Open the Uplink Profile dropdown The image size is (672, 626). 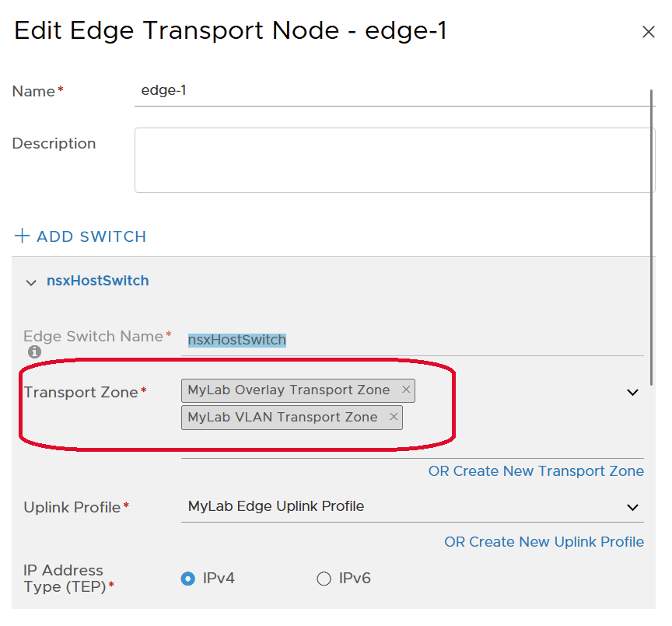click(x=412, y=507)
